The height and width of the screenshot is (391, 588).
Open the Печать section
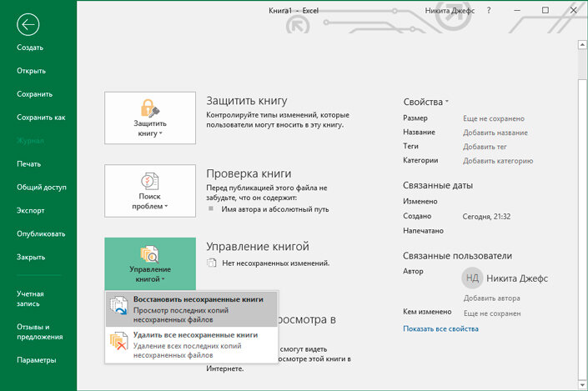29,164
